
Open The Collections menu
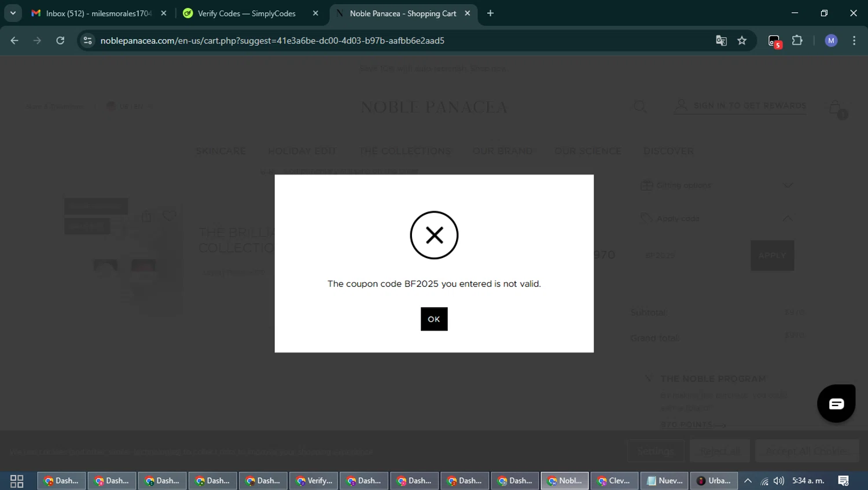(x=404, y=151)
